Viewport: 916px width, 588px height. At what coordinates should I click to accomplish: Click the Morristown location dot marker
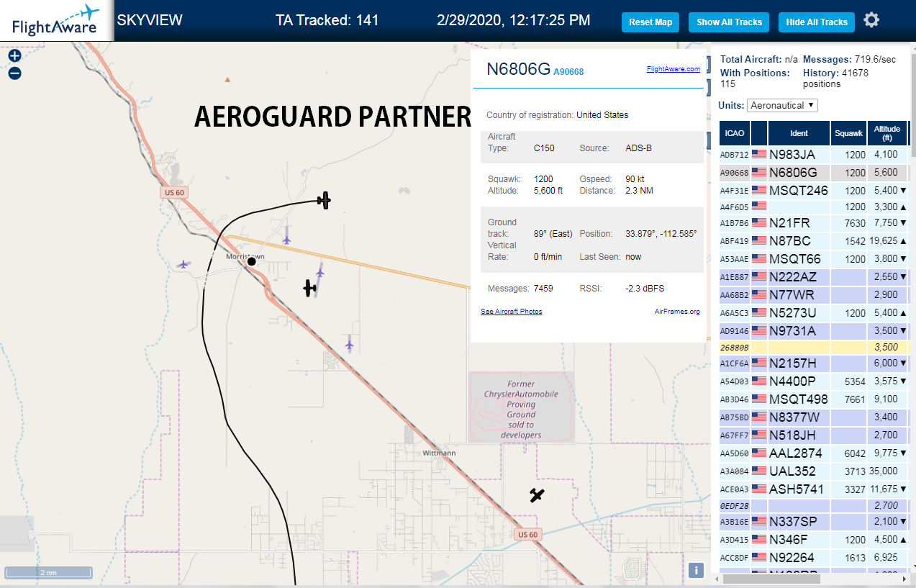[x=252, y=262]
